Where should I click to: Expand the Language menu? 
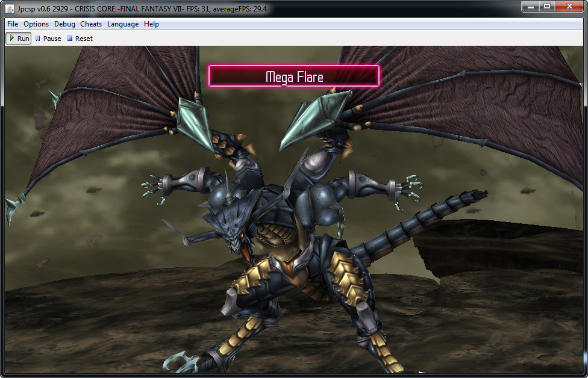click(123, 24)
